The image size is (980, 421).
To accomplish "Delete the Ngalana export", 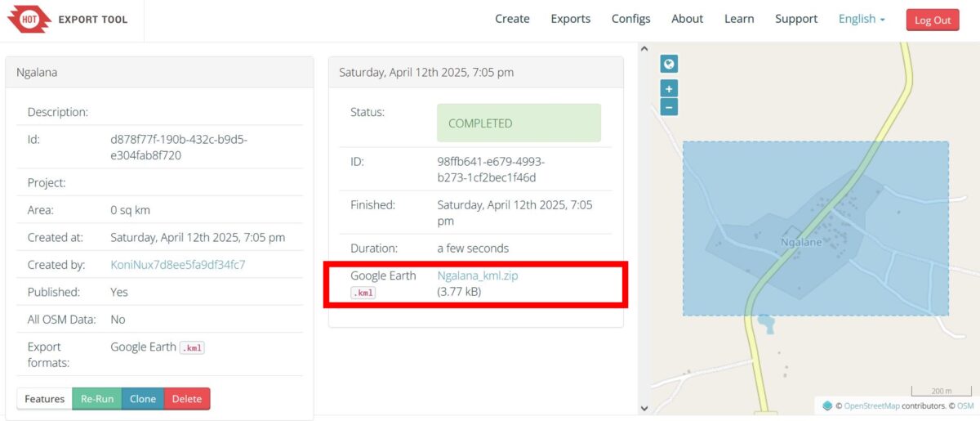I will click(187, 399).
